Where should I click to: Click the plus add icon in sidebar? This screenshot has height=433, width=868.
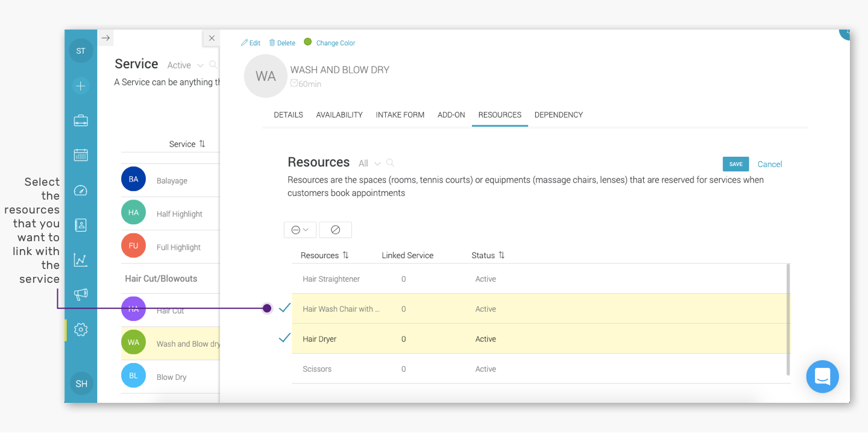point(81,86)
